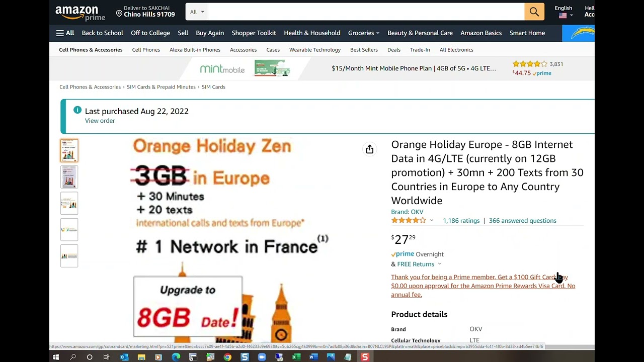Select the first product thumbnail
This screenshot has height=362, width=644.
pyautogui.click(x=69, y=150)
